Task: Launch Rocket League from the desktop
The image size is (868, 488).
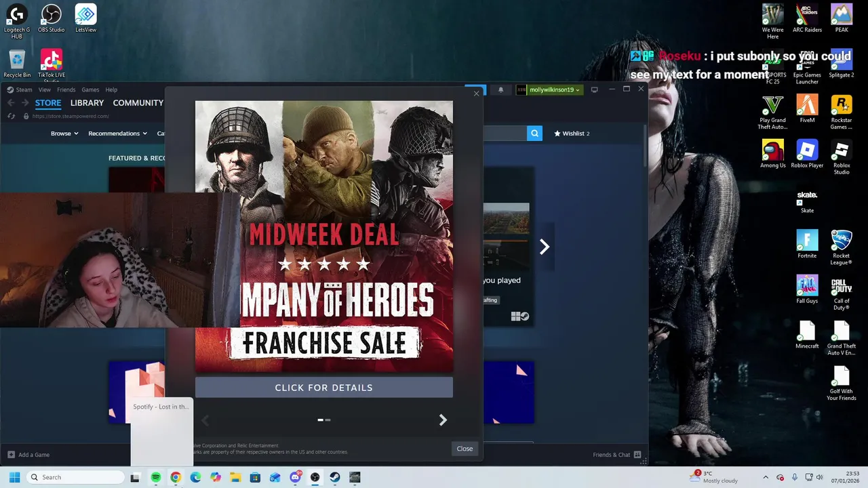Action: [x=842, y=248]
